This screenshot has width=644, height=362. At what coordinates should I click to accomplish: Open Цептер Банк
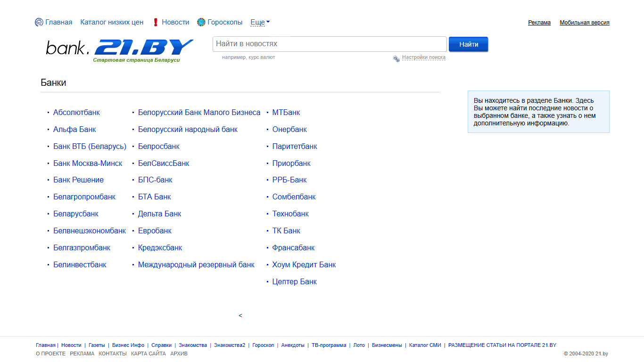click(295, 282)
